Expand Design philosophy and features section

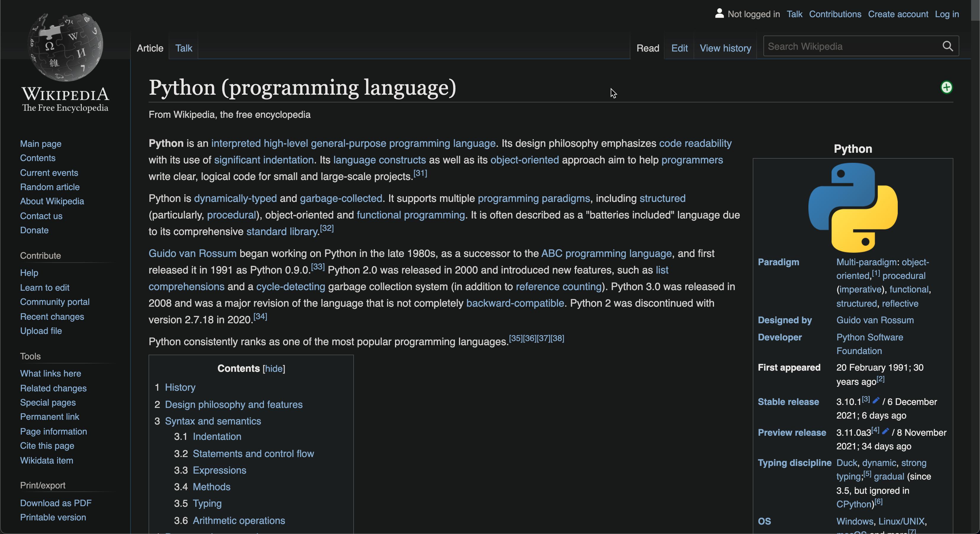[x=233, y=404]
